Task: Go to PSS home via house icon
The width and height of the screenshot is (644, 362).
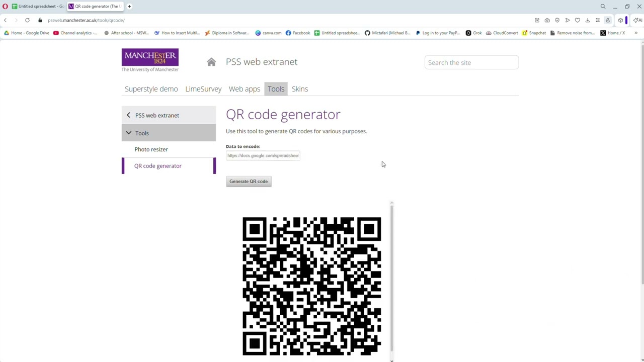Action: tap(211, 62)
